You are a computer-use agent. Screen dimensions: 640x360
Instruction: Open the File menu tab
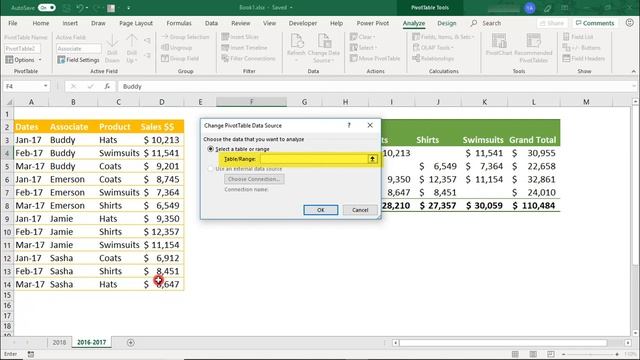(x=13, y=23)
